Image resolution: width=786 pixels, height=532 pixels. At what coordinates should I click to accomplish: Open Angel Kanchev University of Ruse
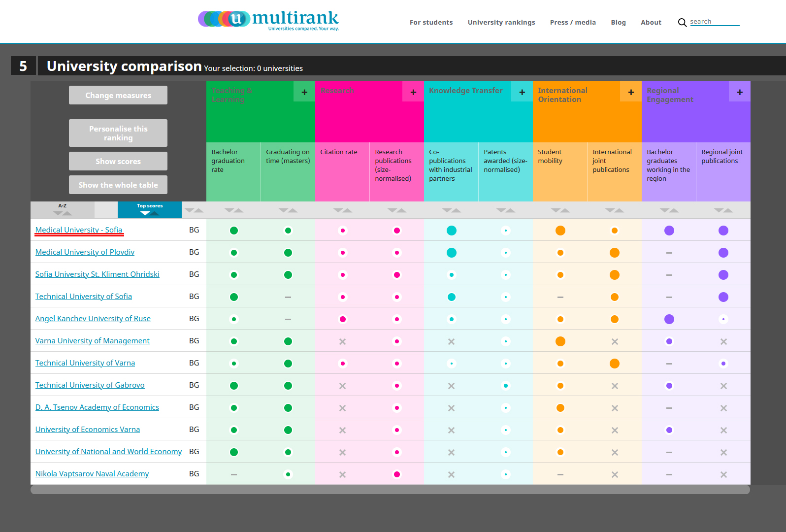point(93,319)
